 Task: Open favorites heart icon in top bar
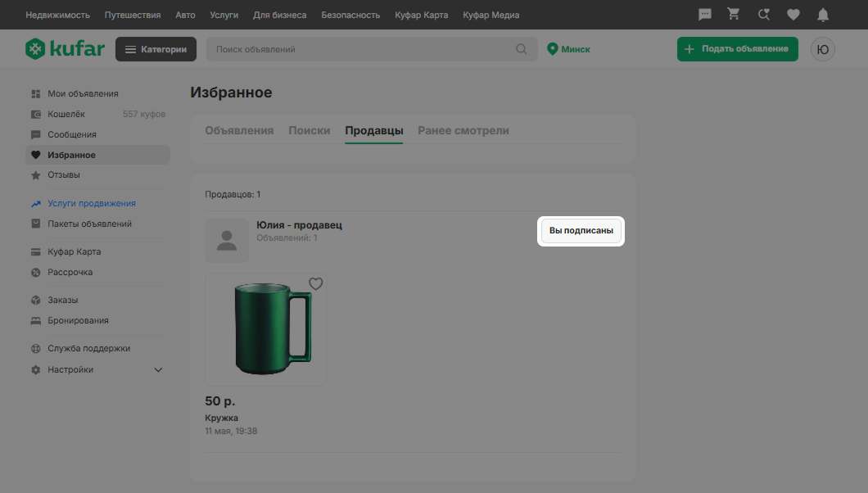coord(793,15)
